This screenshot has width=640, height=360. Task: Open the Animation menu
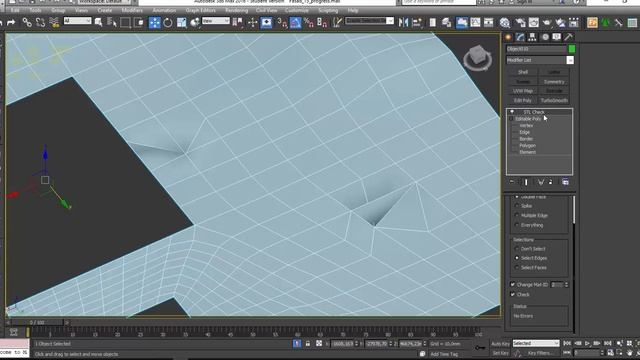(164, 10)
